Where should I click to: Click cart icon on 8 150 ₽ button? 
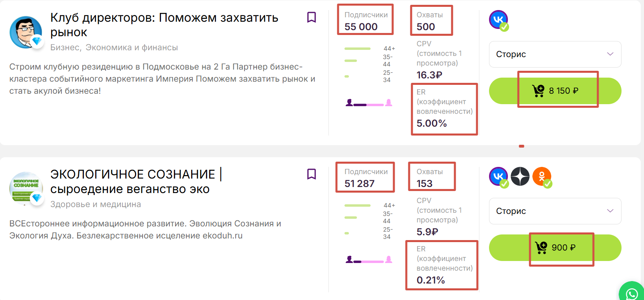pyautogui.click(x=538, y=91)
